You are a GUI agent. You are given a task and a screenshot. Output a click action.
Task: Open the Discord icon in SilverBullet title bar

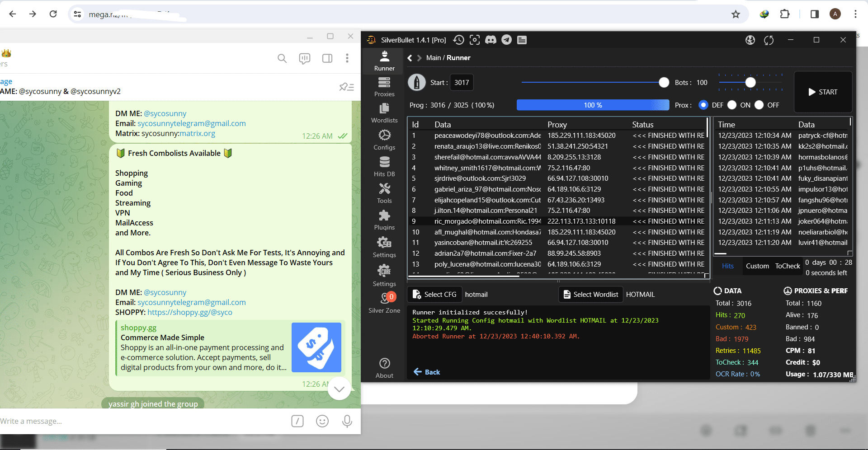(491, 40)
